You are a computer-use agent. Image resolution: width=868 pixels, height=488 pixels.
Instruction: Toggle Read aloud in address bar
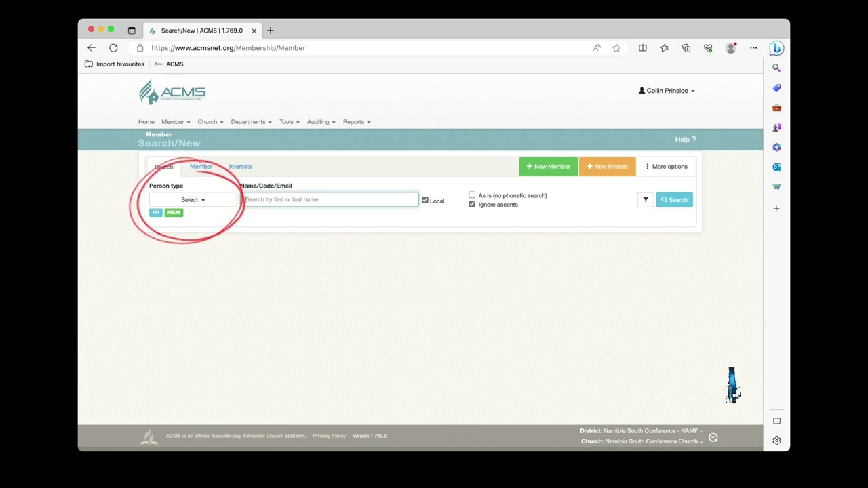click(x=597, y=48)
